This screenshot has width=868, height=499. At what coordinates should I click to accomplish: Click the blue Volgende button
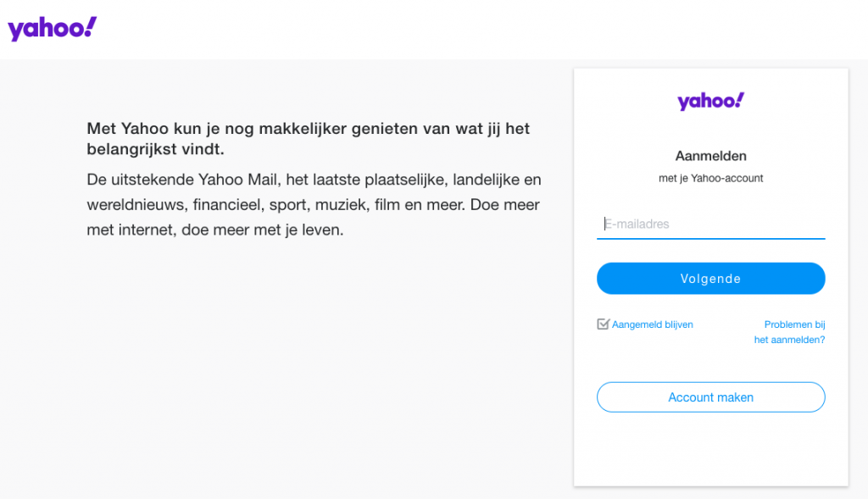pyautogui.click(x=711, y=278)
